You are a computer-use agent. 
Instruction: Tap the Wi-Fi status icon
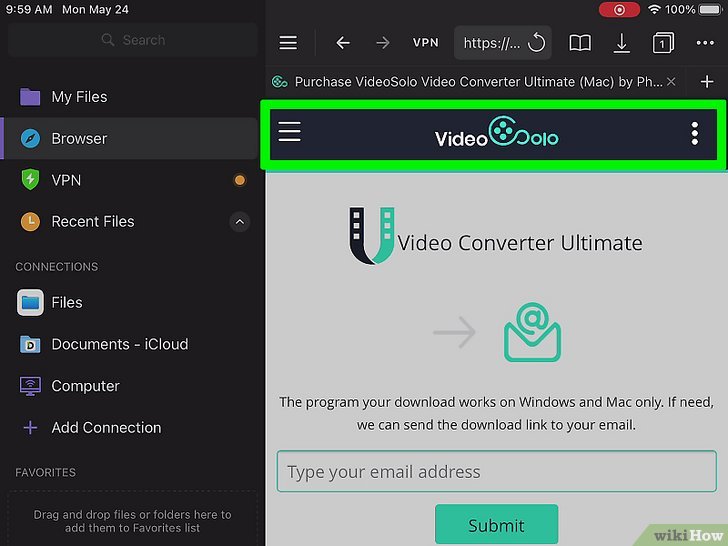tap(654, 9)
